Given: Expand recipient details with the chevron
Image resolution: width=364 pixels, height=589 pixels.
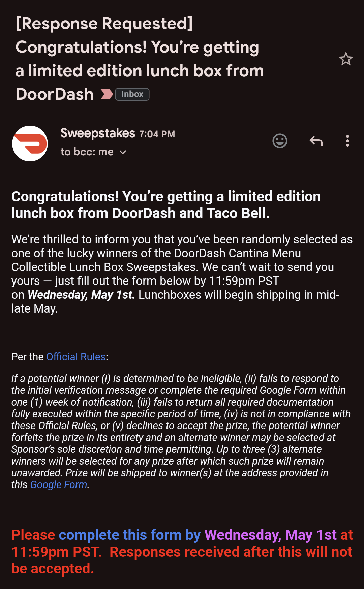Looking at the screenshot, I should pyautogui.click(x=123, y=152).
